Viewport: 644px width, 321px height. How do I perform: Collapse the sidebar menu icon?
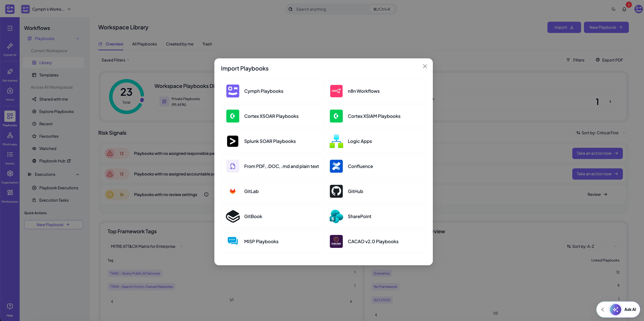(10, 28)
